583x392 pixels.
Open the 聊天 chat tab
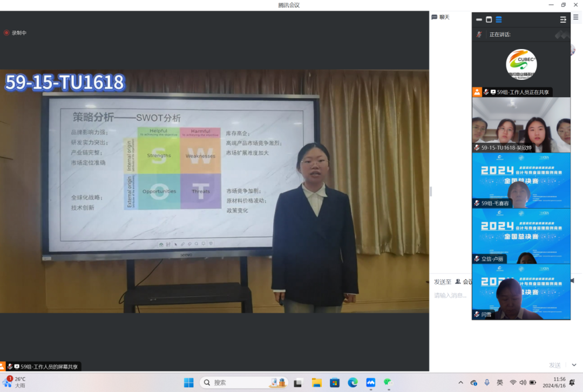[440, 17]
